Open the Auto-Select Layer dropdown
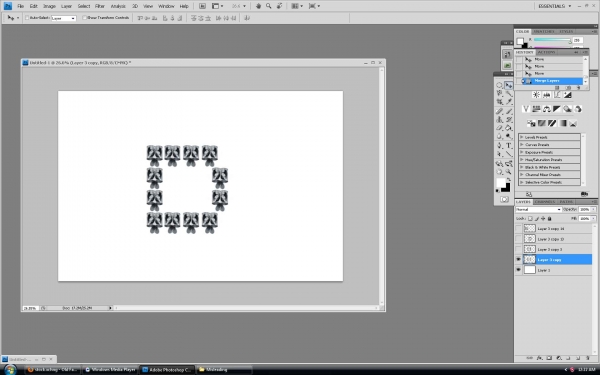Viewport: 600px width, 375px height. [64, 18]
